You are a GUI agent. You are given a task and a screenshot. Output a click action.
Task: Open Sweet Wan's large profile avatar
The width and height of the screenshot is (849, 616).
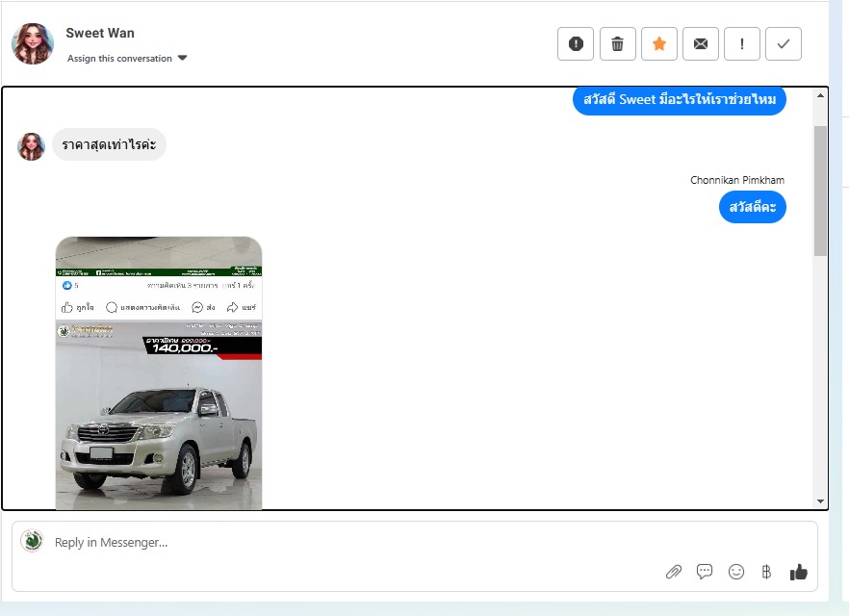33,44
